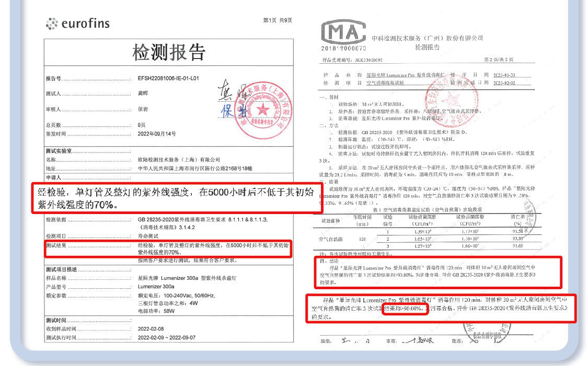Click table cell 空气自然菌

coord(331,239)
